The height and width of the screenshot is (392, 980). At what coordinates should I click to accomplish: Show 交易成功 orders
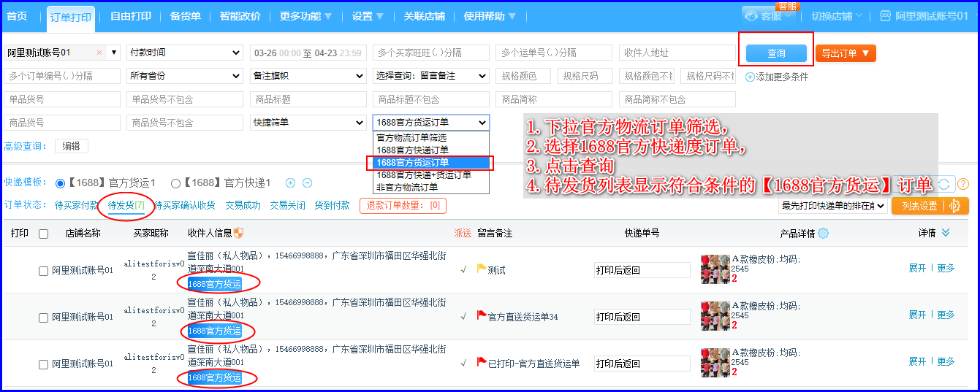[243, 206]
